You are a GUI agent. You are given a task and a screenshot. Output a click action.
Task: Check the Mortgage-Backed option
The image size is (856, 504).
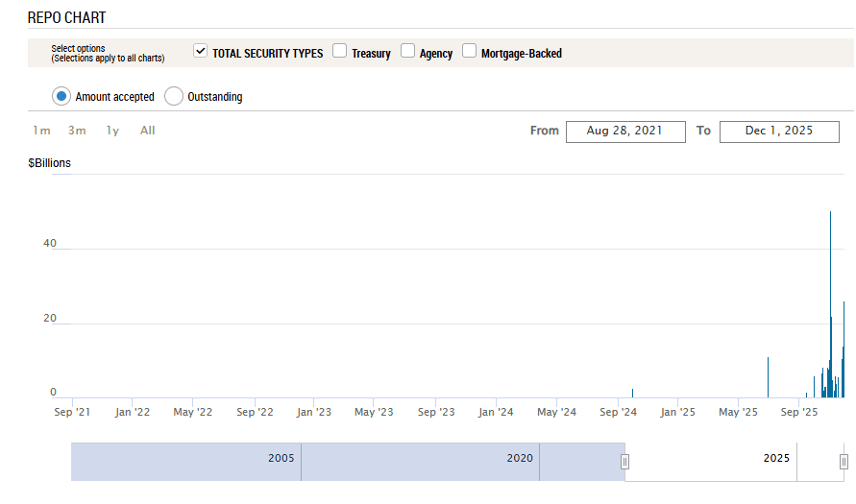[470, 52]
